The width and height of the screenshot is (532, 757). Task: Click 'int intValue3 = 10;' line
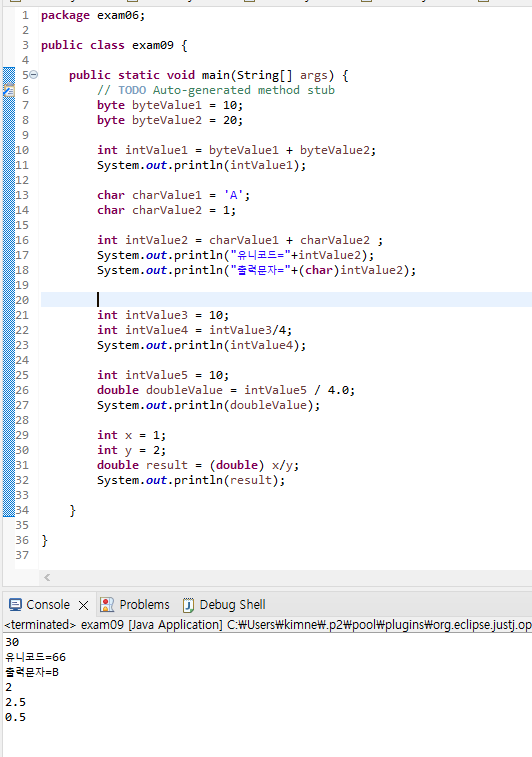point(163,315)
